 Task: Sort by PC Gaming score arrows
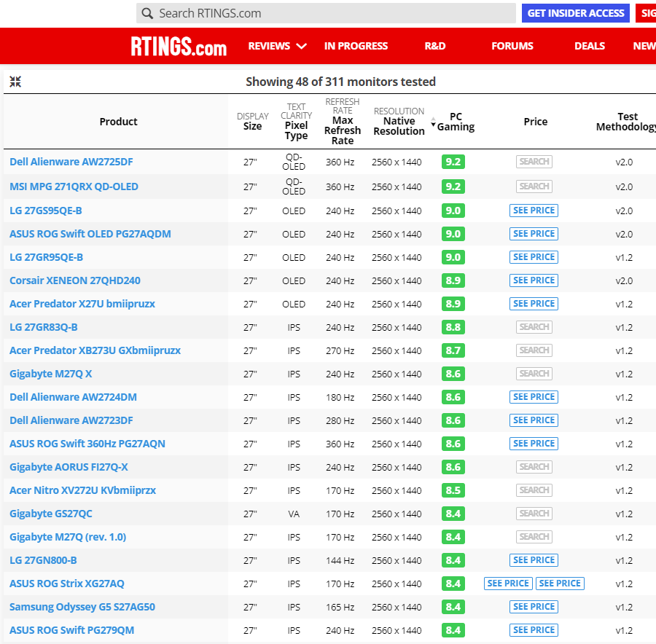tap(434, 122)
